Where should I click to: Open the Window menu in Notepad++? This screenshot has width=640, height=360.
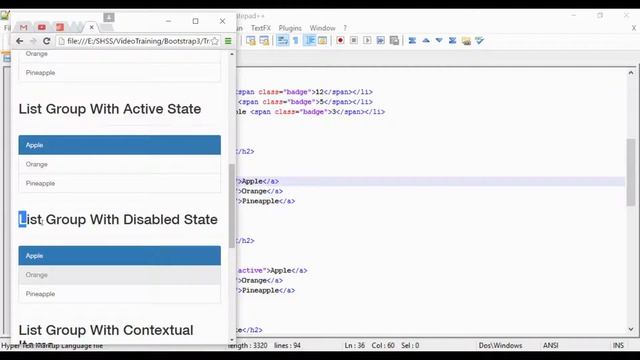click(322, 28)
